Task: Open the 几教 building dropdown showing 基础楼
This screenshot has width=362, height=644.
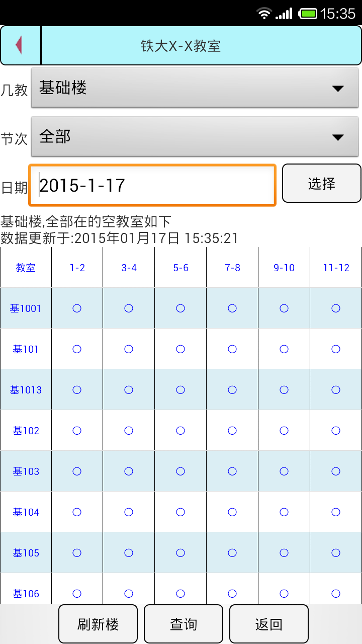Action: (x=195, y=88)
